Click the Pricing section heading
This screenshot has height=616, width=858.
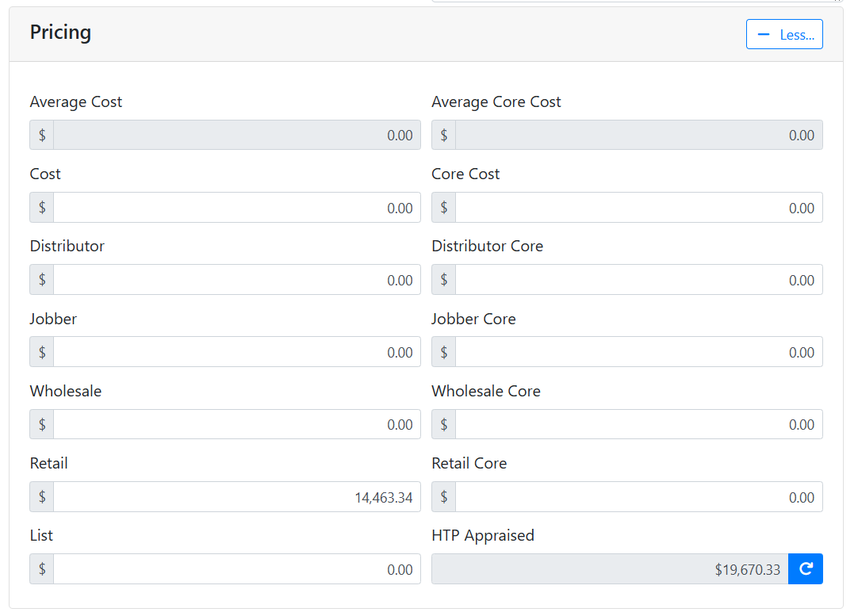(x=60, y=33)
